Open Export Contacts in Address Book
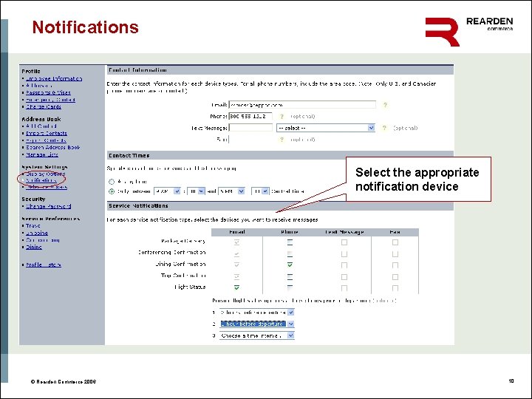 click(x=46, y=140)
